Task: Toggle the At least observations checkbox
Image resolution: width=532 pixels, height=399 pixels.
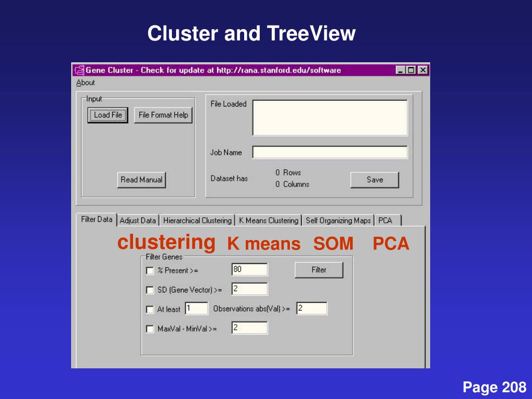Action: coord(150,310)
